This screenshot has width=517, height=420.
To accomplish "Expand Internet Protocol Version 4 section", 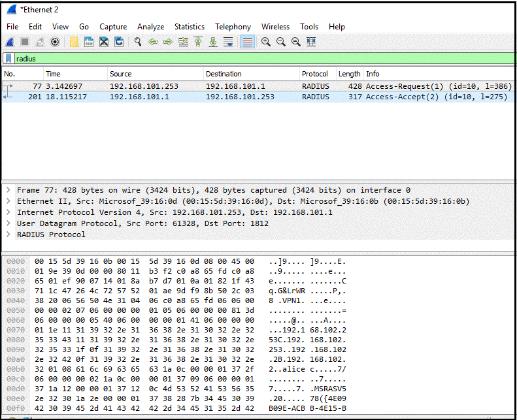I will point(8,212).
